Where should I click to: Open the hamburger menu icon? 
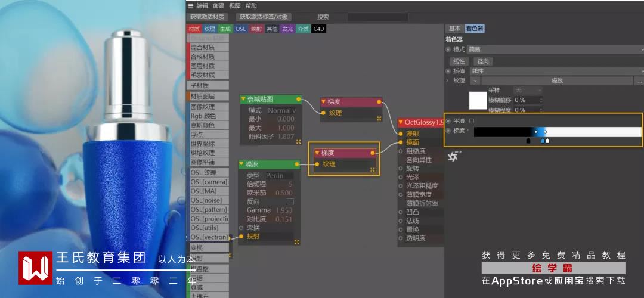191,5
